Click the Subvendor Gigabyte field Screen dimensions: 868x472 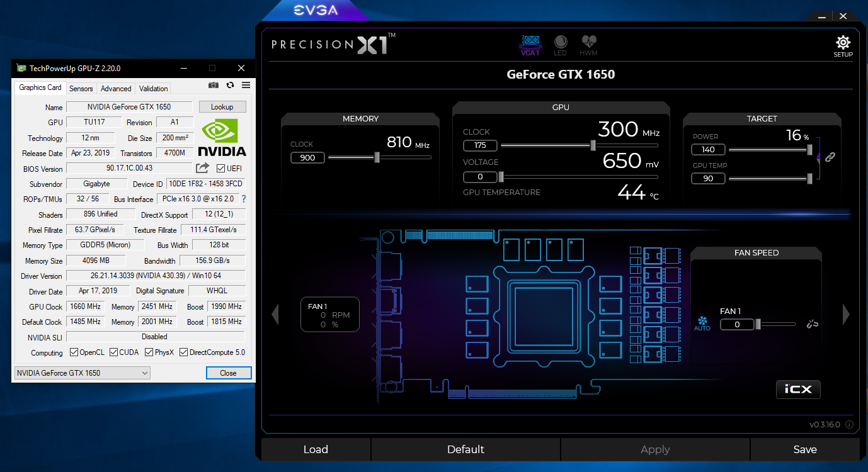96,184
